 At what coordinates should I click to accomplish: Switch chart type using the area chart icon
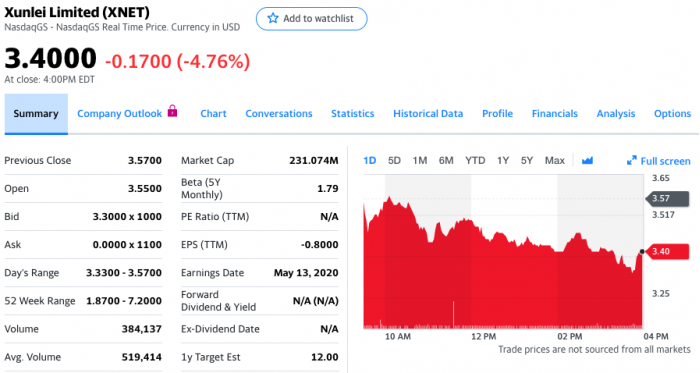pyautogui.click(x=587, y=160)
